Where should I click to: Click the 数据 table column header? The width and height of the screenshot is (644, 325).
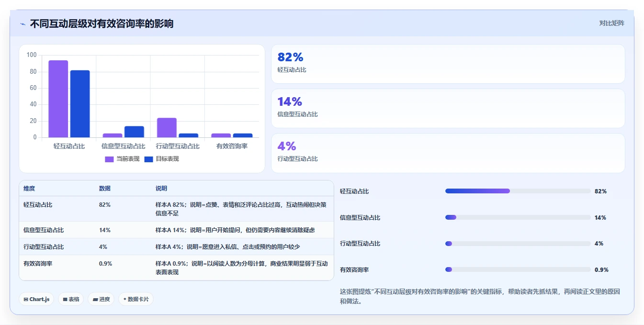pos(105,189)
